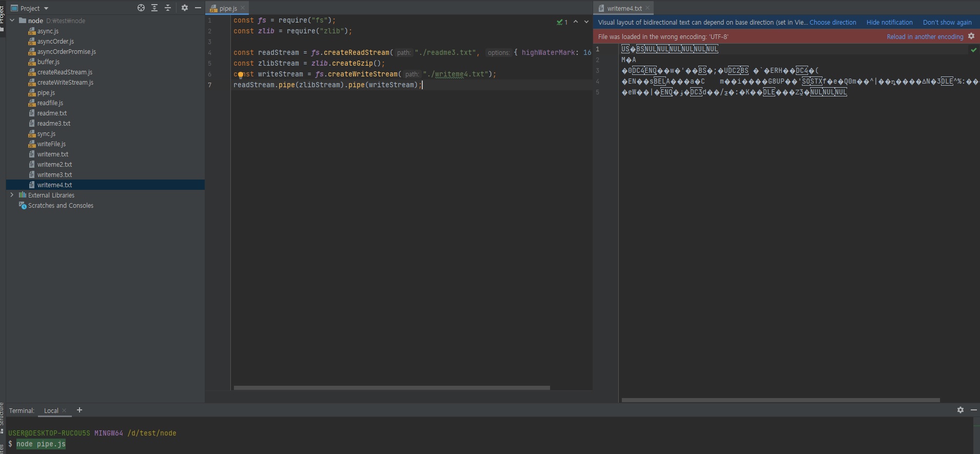This screenshot has width=980, height=454.
Task: Select pipe.js in the project tree
Action: [46, 93]
